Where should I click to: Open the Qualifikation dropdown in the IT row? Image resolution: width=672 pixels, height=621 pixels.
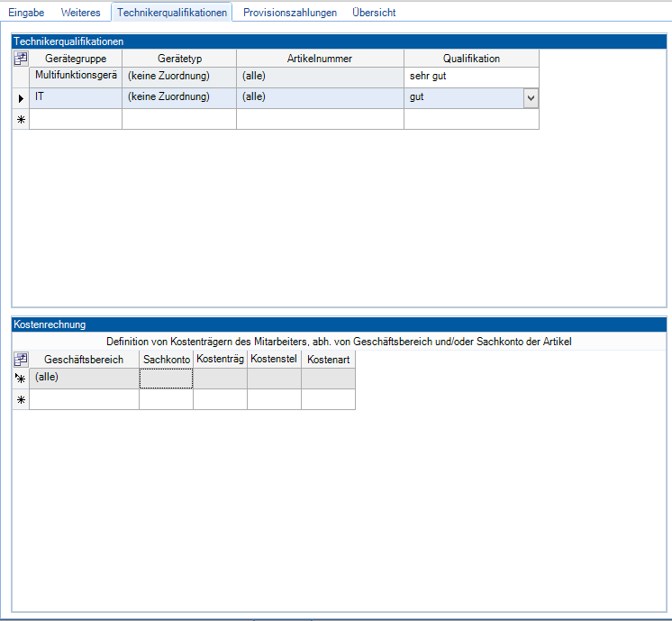pyautogui.click(x=531, y=97)
